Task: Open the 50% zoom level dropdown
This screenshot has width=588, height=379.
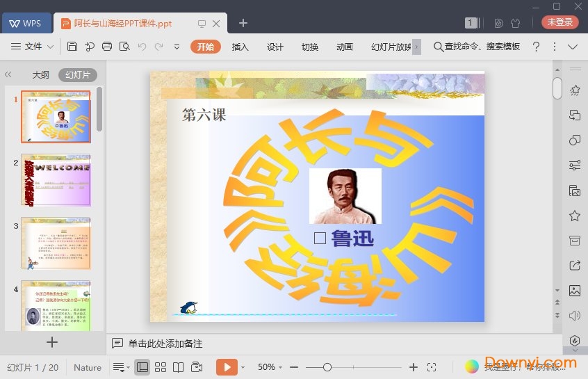Action: pos(270,367)
